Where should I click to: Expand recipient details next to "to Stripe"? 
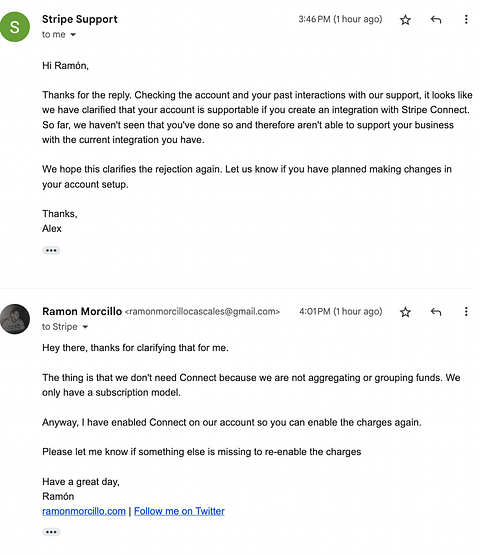[x=85, y=327]
